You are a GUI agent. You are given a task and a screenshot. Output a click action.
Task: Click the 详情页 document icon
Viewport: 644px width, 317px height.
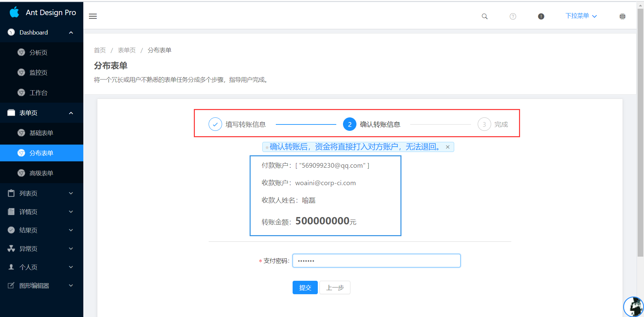tap(11, 212)
